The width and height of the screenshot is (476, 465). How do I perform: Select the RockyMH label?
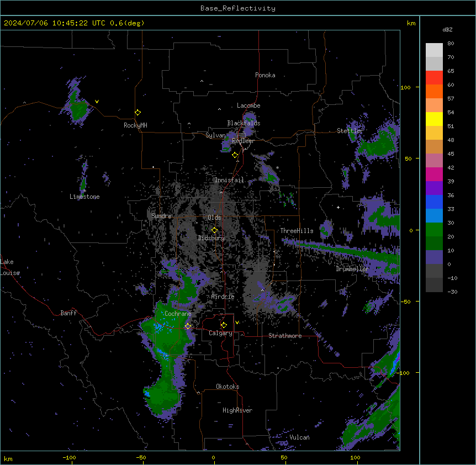click(135, 125)
